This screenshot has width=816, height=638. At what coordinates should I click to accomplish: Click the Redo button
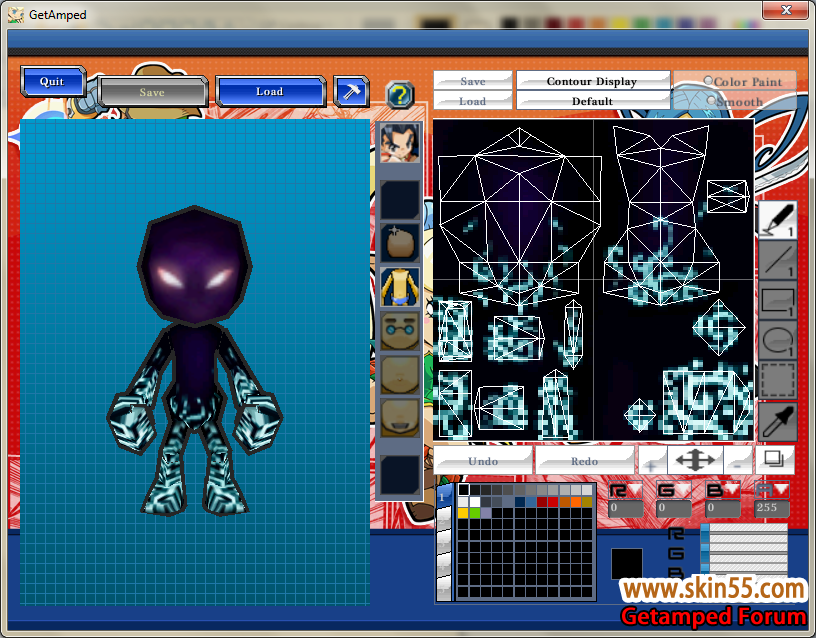click(584, 461)
